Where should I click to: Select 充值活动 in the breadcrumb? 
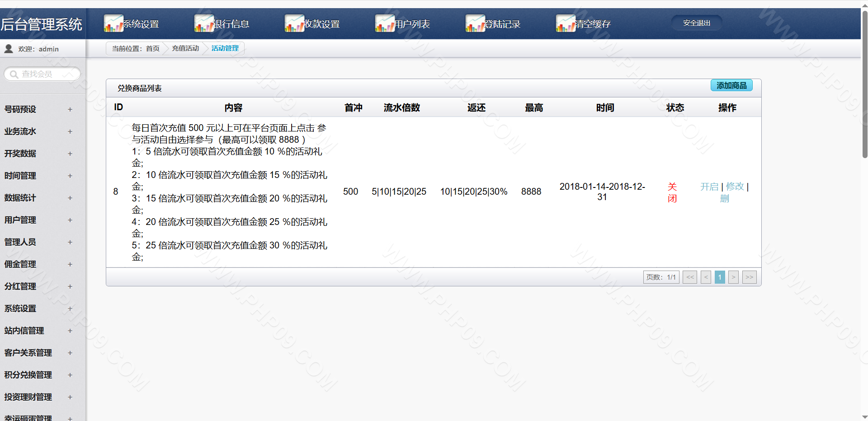pos(185,48)
